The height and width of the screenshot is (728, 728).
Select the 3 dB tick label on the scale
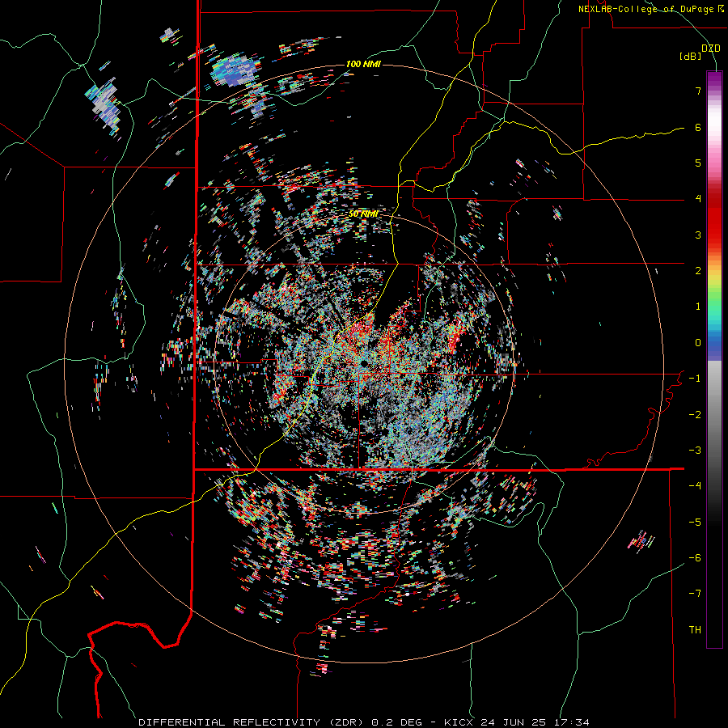tap(698, 235)
